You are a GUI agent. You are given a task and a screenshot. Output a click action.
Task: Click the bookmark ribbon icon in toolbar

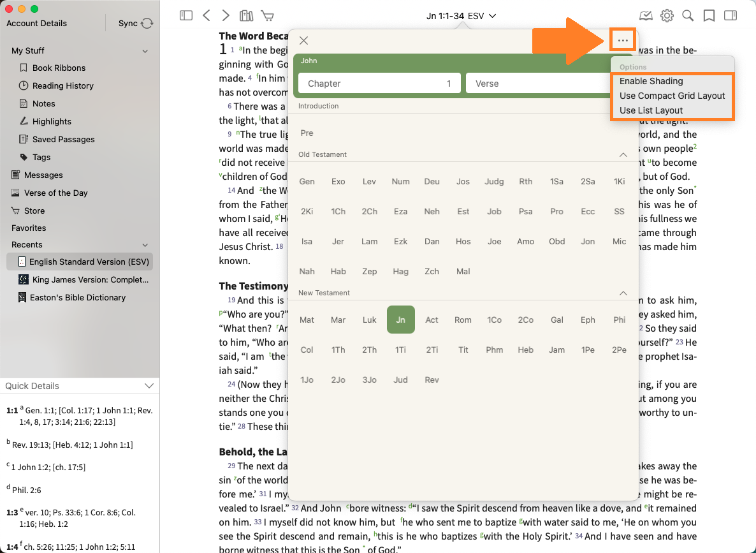[x=709, y=16]
